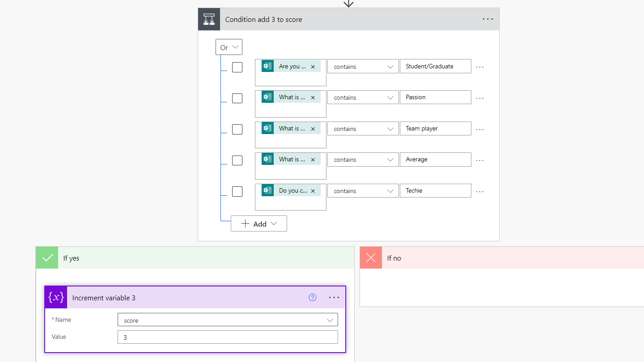Remove the 'Do you c...' dynamic content token

[x=313, y=190]
